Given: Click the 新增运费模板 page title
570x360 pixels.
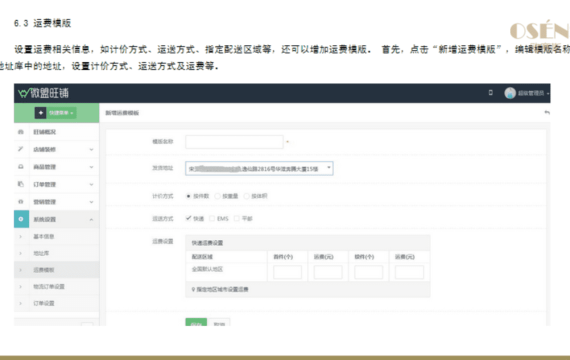Looking at the screenshot, I should click(x=122, y=113).
